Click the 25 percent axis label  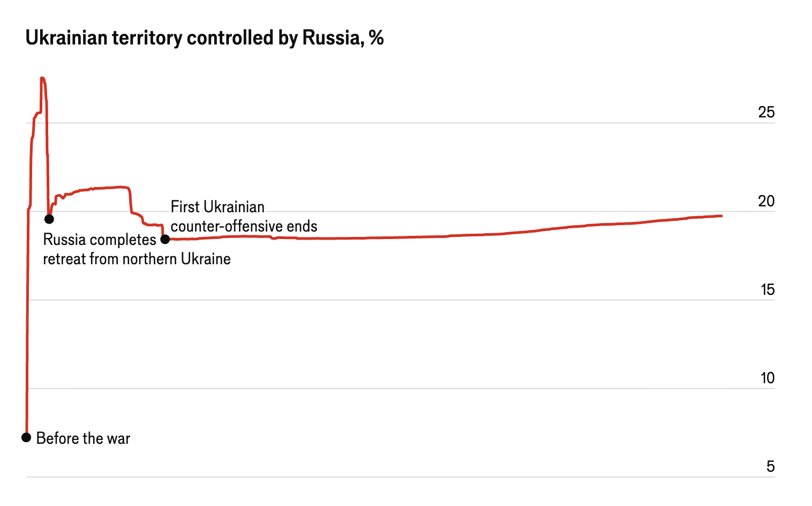766,112
